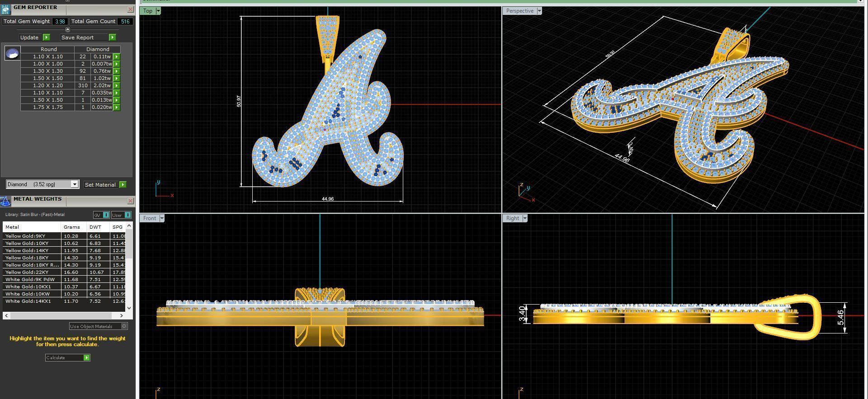Screen dimensions: 868x399
Task: Click green arrow for 0.007tw gem row
Action: (117, 64)
